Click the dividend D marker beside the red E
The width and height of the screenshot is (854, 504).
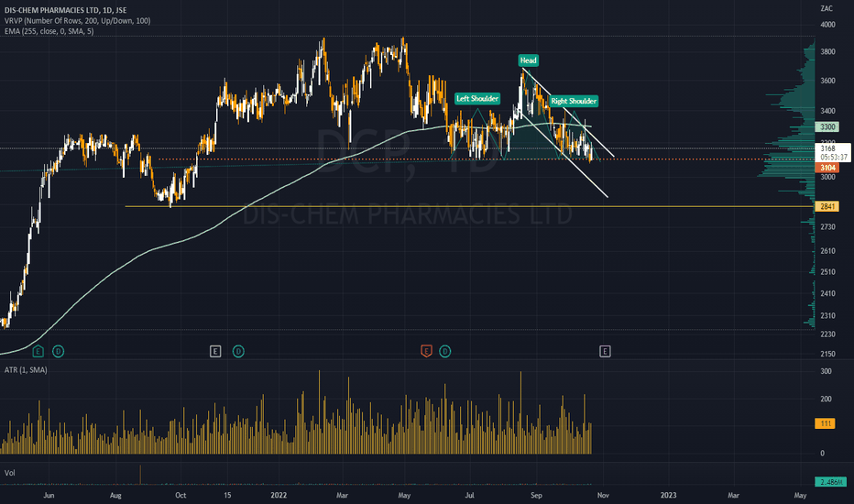(445, 352)
